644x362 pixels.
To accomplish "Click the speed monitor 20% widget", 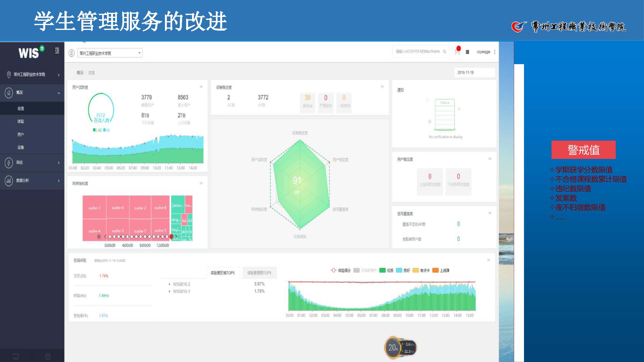I will coord(393,348).
